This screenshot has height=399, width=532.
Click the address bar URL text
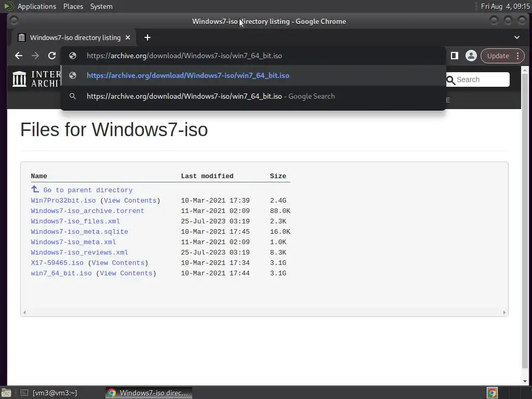(x=184, y=56)
